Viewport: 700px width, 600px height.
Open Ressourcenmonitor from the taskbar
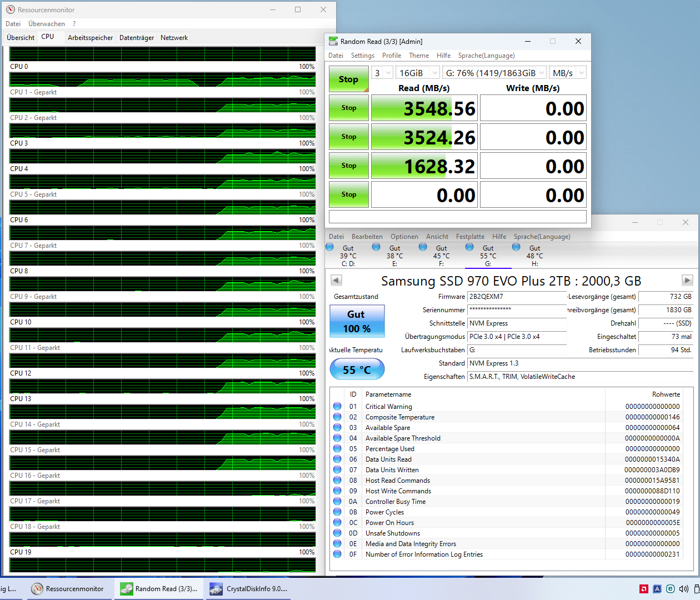(x=68, y=589)
